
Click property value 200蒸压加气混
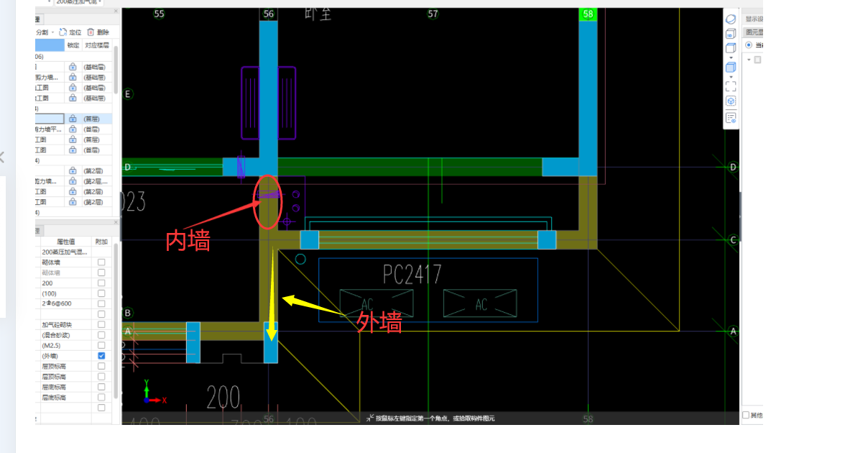point(65,252)
